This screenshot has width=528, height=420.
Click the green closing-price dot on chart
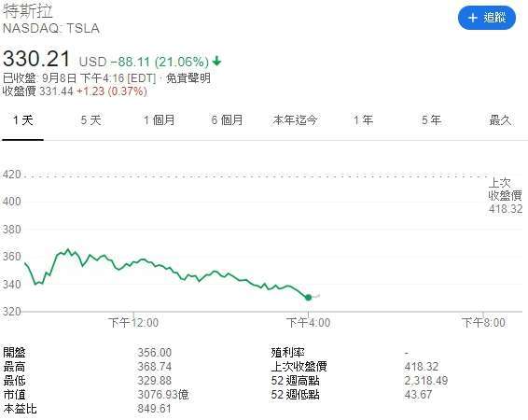(308, 298)
